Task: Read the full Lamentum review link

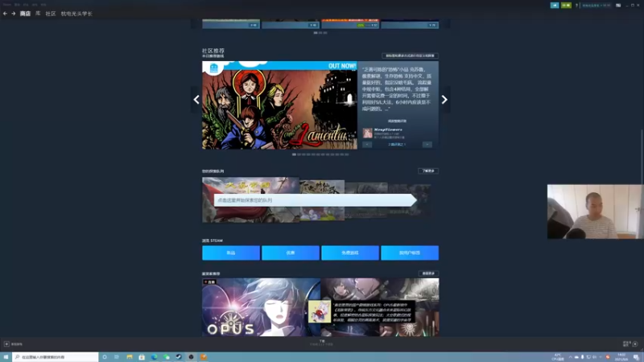Action: [x=397, y=121]
